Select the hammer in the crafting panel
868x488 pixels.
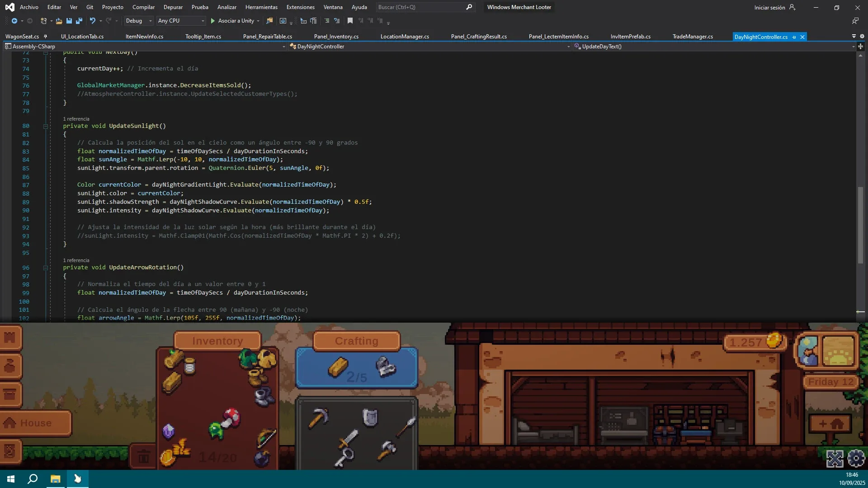click(387, 450)
